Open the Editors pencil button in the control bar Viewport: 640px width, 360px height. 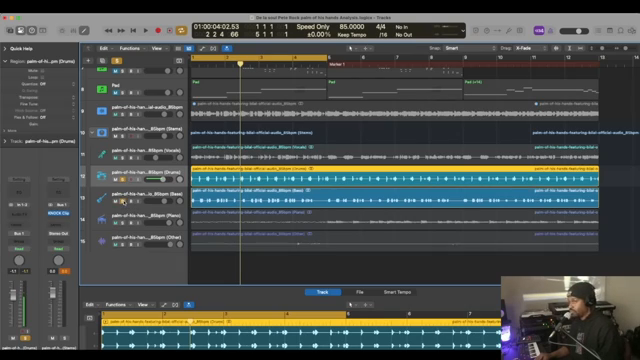84,31
